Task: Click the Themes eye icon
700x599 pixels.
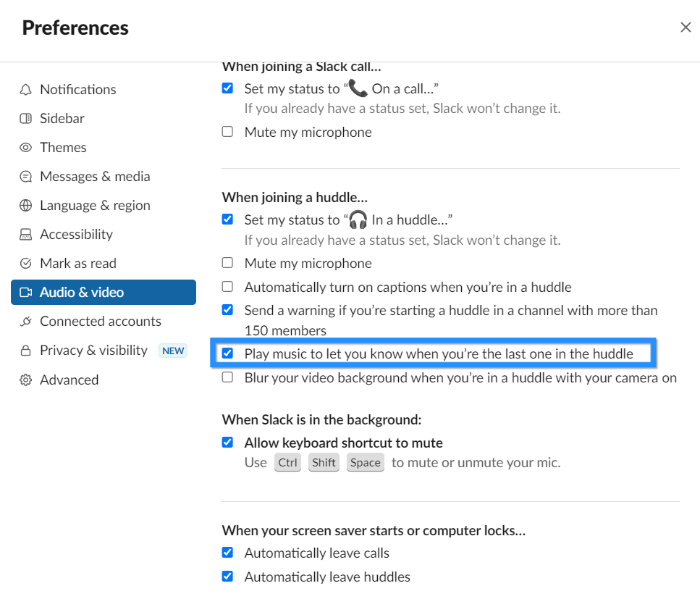Action: (26, 148)
